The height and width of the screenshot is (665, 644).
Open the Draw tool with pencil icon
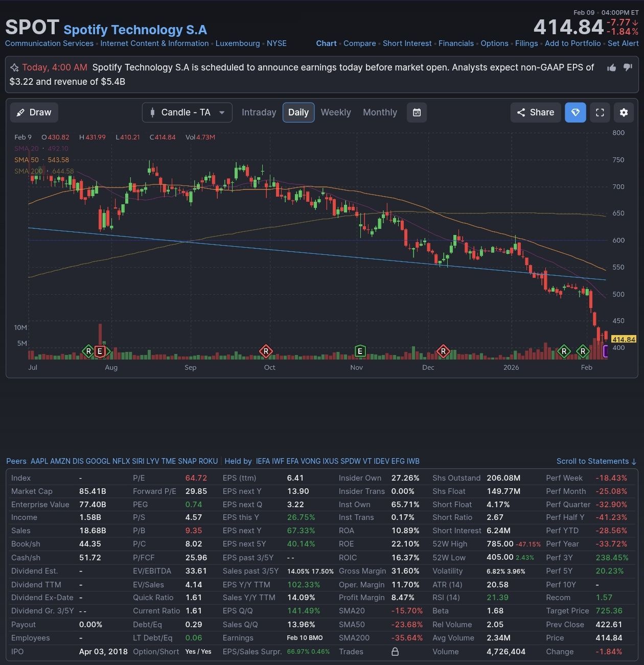tap(34, 112)
